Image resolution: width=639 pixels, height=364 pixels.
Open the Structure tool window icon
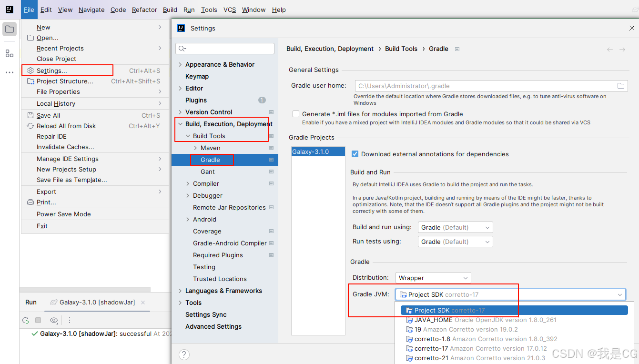(x=10, y=53)
